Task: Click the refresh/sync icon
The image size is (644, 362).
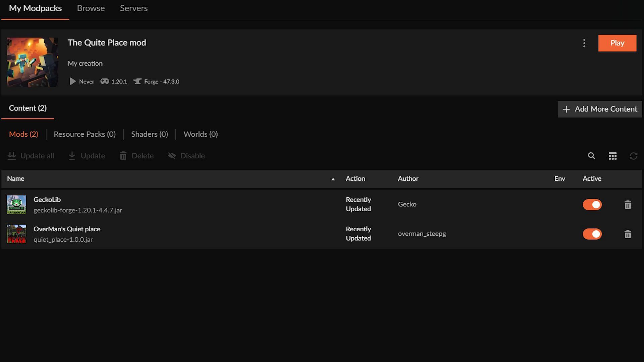Action: tap(633, 156)
